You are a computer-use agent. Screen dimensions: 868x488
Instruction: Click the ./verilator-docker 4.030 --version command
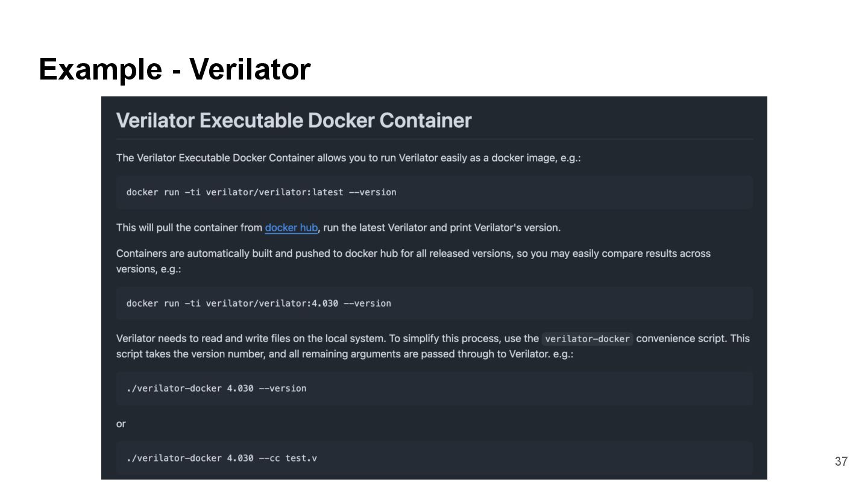[x=216, y=388]
